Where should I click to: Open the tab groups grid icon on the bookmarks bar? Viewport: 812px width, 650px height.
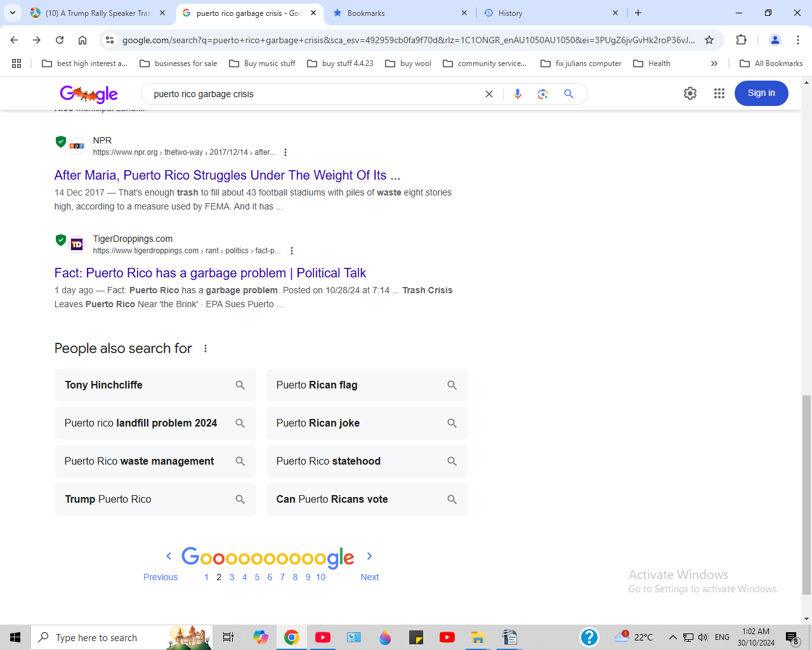[16, 63]
